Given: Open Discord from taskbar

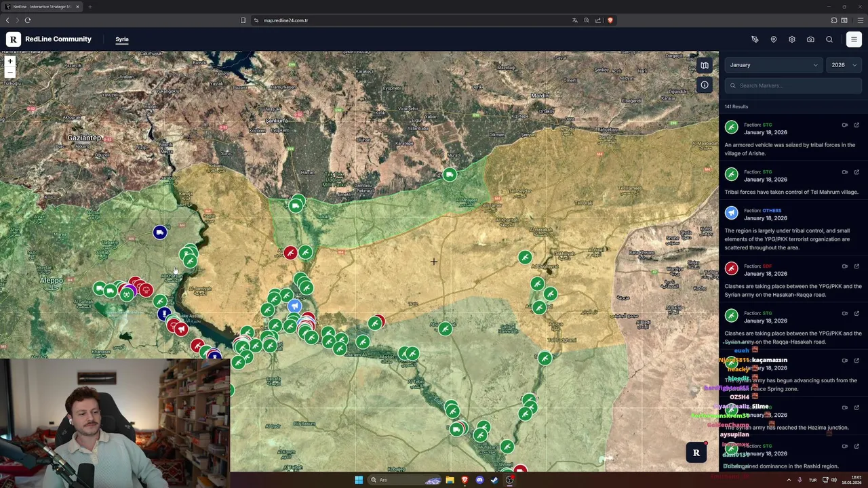Looking at the screenshot, I should (x=479, y=480).
